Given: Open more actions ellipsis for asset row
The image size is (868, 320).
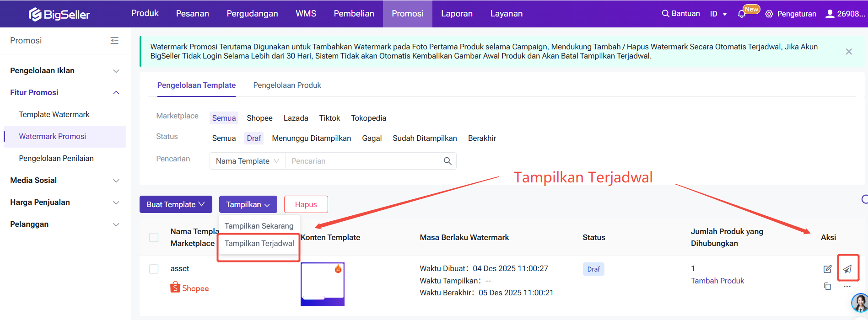Looking at the screenshot, I should pos(847,286).
